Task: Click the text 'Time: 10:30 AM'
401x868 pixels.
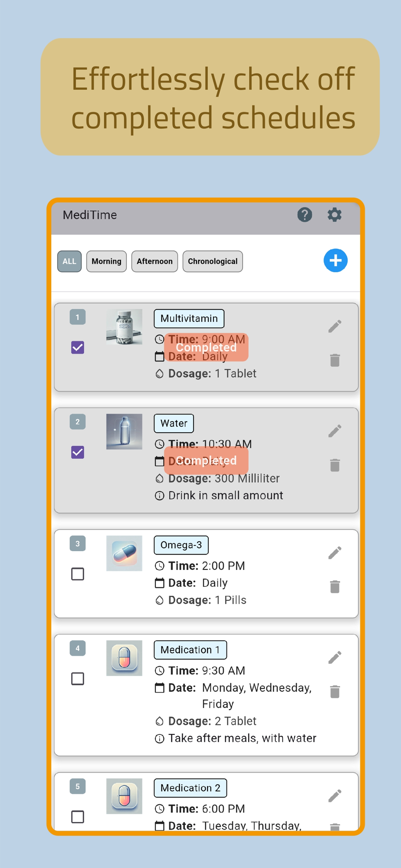Action: 210,444
